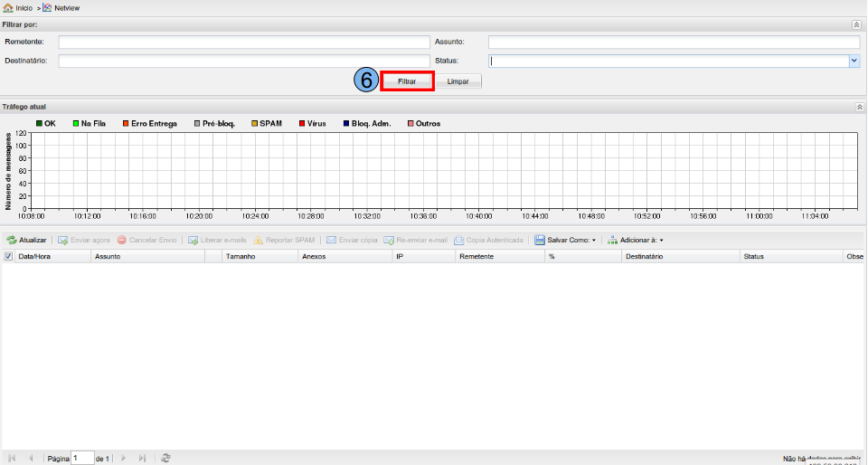Click the page number field
The width and height of the screenshot is (868, 465).
pos(82,459)
